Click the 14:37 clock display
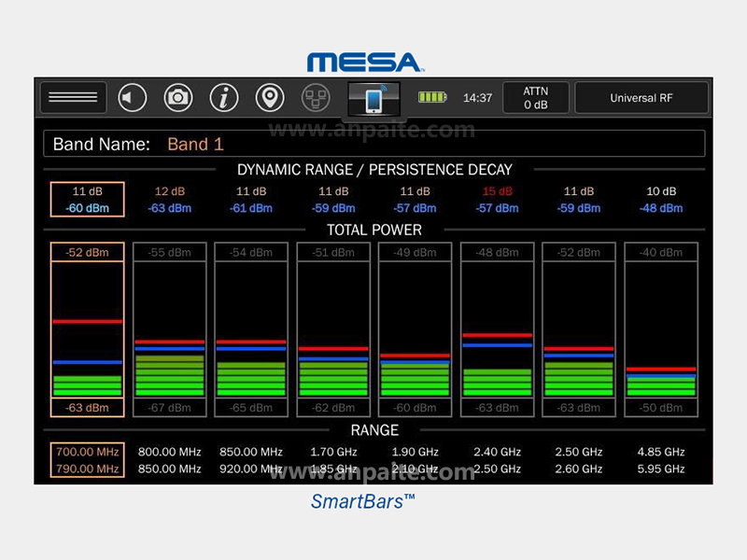This screenshot has height=560, width=747. (x=477, y=97)
